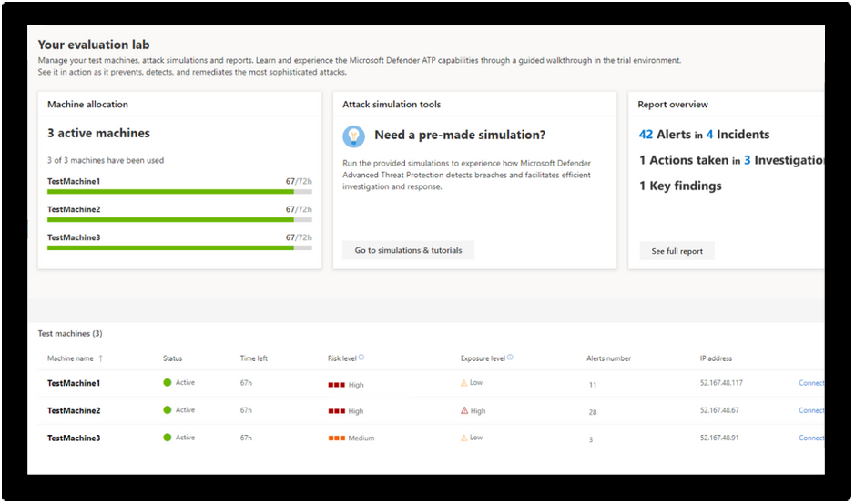The height and width of the screenshot is (504, 855).
Task: Click the info icon next to Risk level
Action: [x=361, y=358]
